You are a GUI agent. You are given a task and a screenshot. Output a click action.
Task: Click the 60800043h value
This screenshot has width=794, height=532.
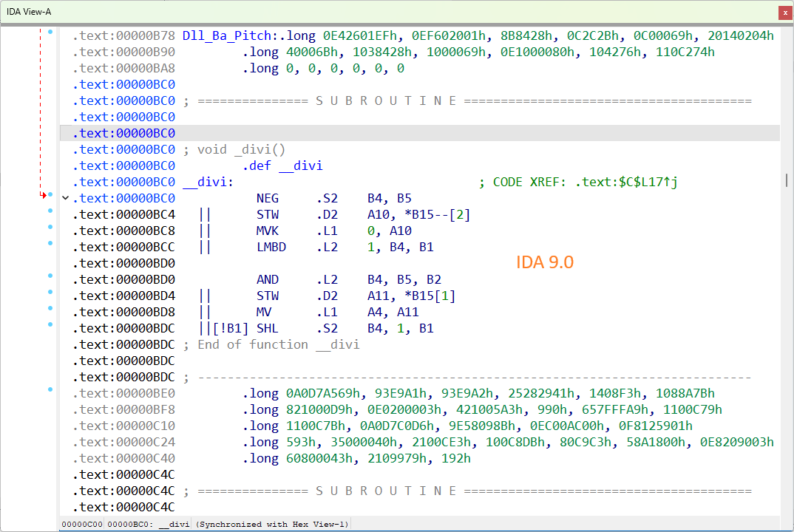[319, 459]
